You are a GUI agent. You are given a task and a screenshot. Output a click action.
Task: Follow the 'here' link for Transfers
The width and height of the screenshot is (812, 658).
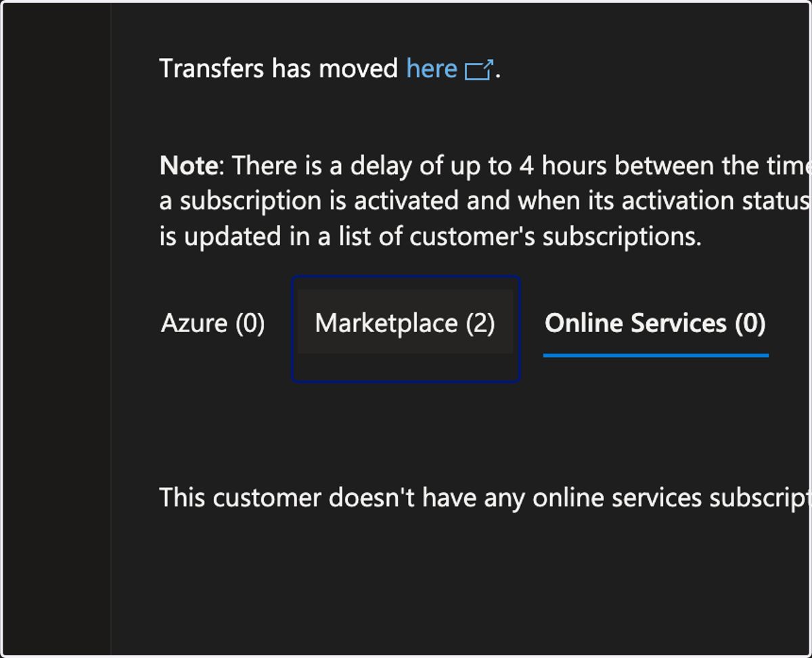[432, 68]
